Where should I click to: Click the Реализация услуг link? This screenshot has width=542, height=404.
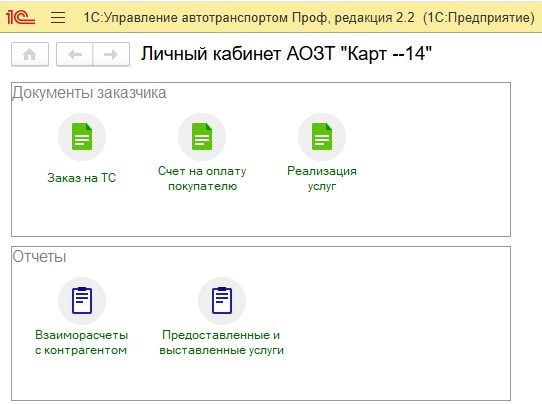coord(322,178)
